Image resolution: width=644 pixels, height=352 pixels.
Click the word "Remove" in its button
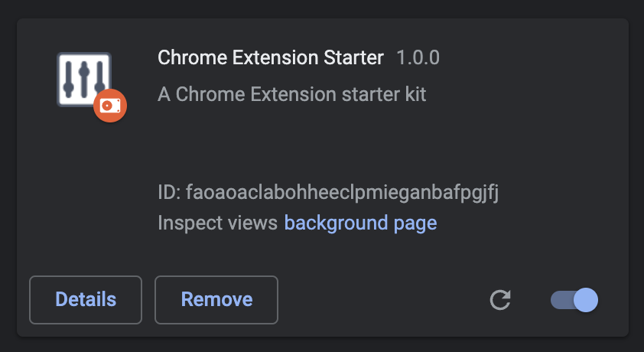(216, 300)
